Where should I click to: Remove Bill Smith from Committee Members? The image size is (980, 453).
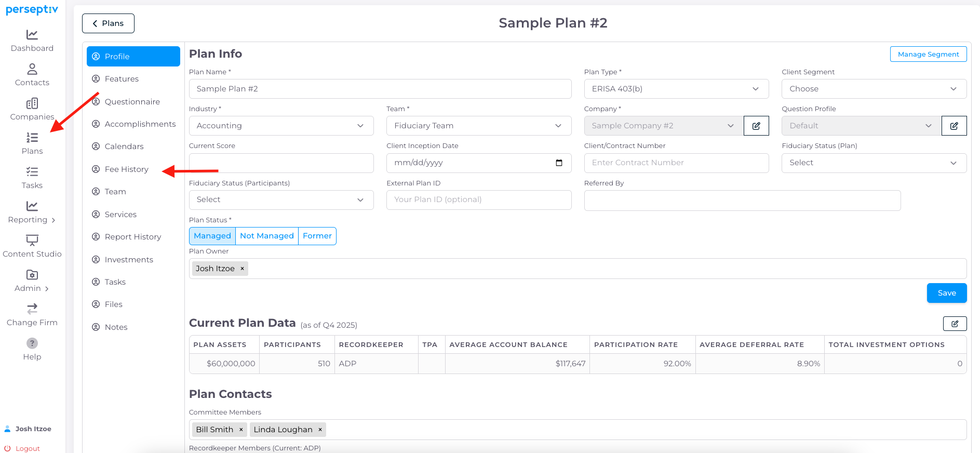pos(241,430)
